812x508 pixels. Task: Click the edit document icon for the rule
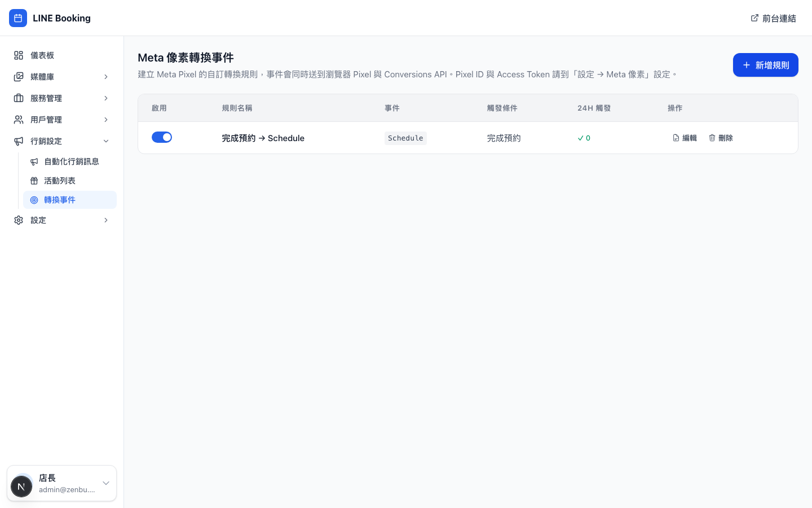pos(676,137)
